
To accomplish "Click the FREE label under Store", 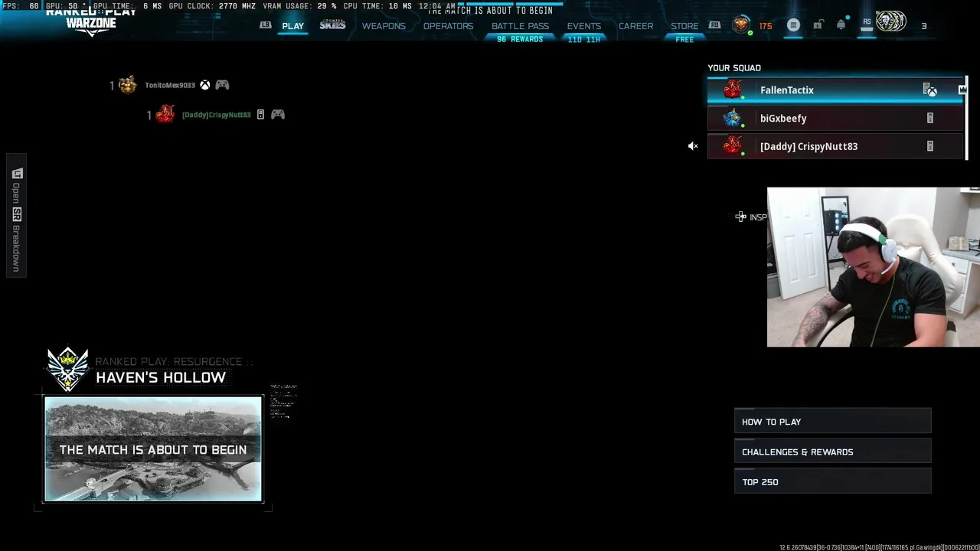I will 684,39.
